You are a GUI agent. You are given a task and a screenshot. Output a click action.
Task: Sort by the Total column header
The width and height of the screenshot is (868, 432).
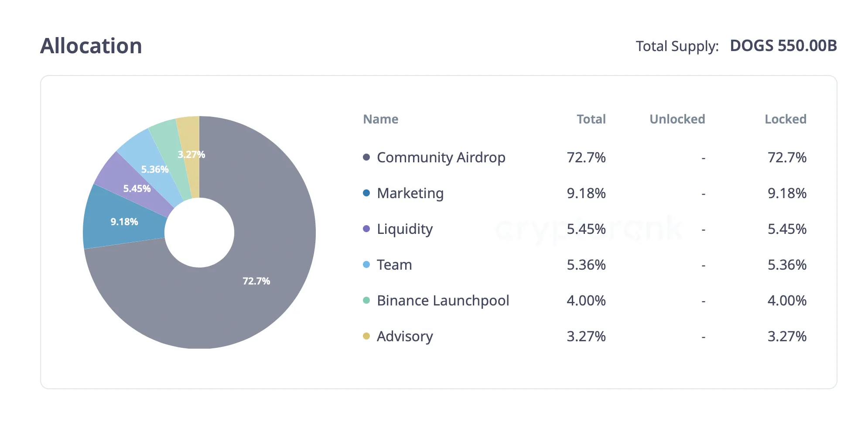coord(591,119)
